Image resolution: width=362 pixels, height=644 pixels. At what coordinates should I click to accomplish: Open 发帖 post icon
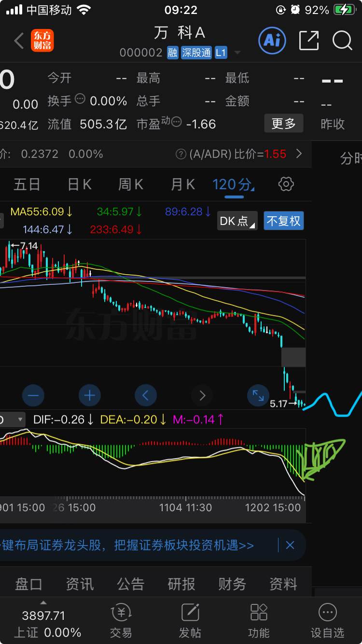click(x=190, y=622)
